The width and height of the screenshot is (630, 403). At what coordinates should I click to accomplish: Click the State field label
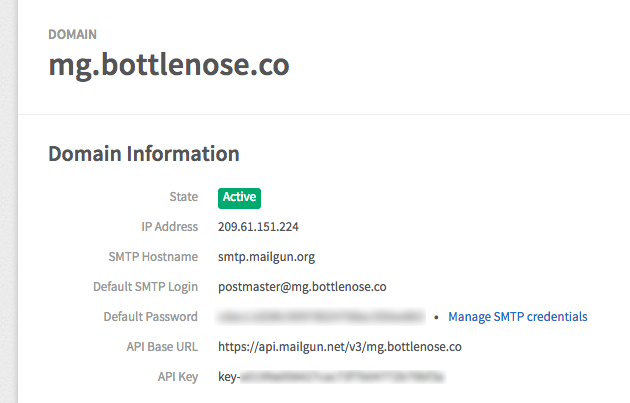[x=184, y=197]
